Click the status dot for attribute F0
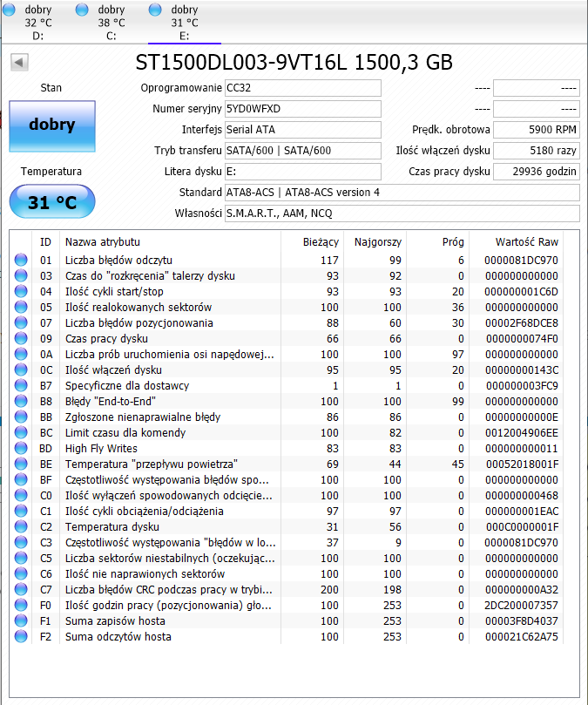Screen dimensions: 588x705 [21, 605]
